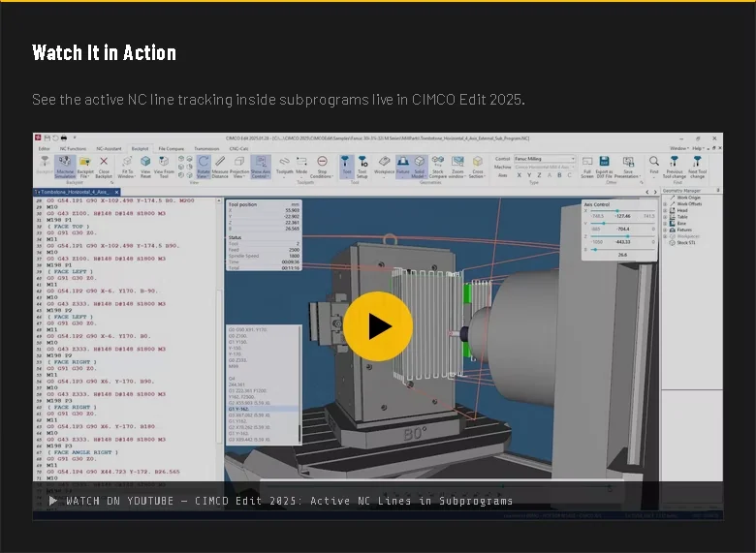This screenshot has height=553, width=756.
Task: Open the Stop Conditions tool
Action: coord(322,167)
